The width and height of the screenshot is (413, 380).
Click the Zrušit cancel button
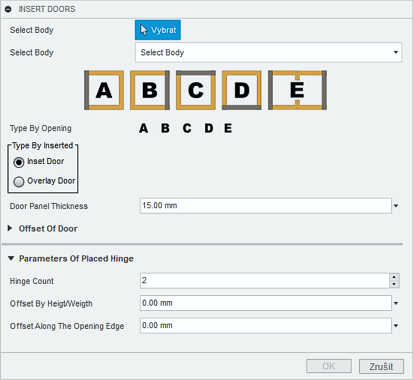[x=381, y=366]
